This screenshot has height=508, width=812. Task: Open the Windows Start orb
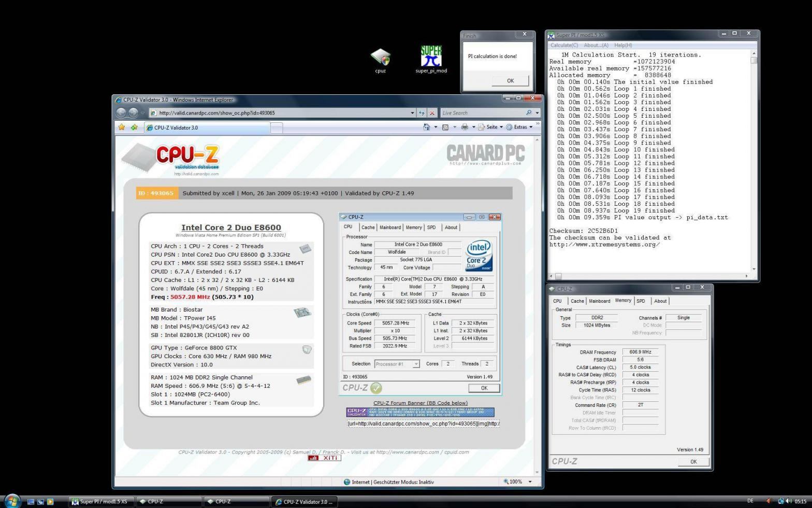pos(11,501)
